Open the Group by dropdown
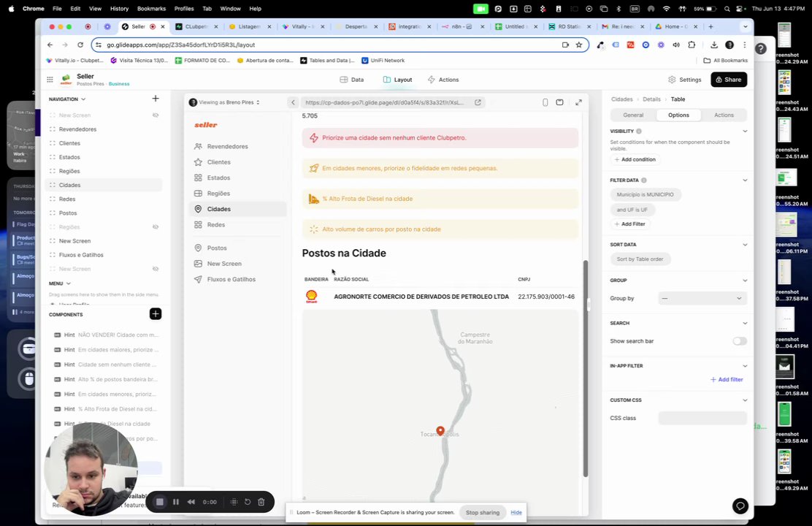Image resolution: width=812 pixels, height=526 pixels. pos(702,299)
